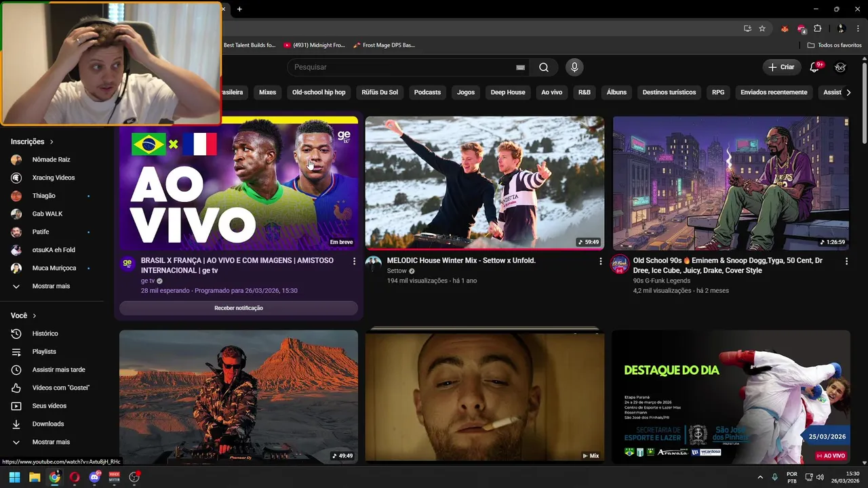Image resolution: width=868 pixels, height=488 pixels.
Task: Select the Deep House chip
Action: point(508,92)
